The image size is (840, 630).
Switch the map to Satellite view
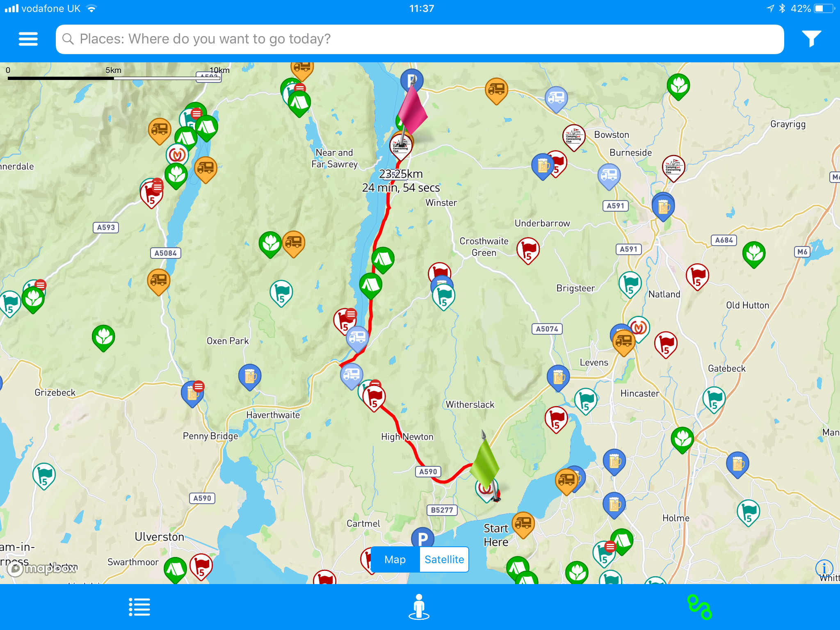pyautogui.click(x=444, y=559)
